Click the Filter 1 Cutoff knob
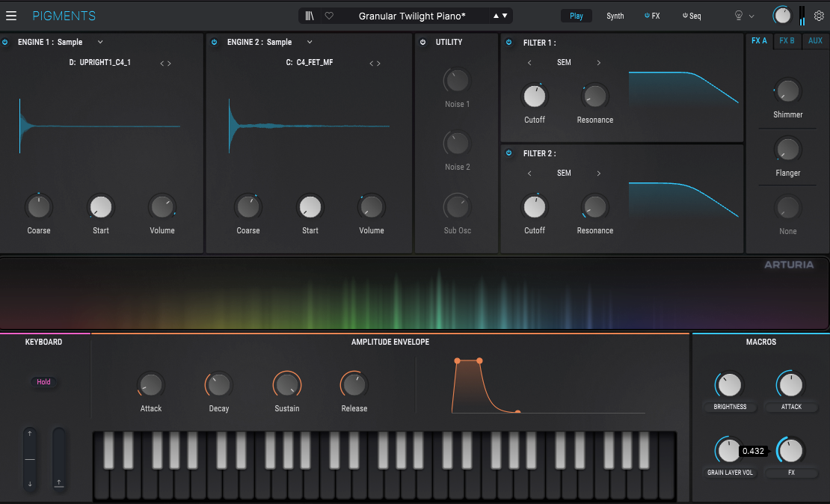The width and height of the screenshot is (830, 504). [534, 96]
